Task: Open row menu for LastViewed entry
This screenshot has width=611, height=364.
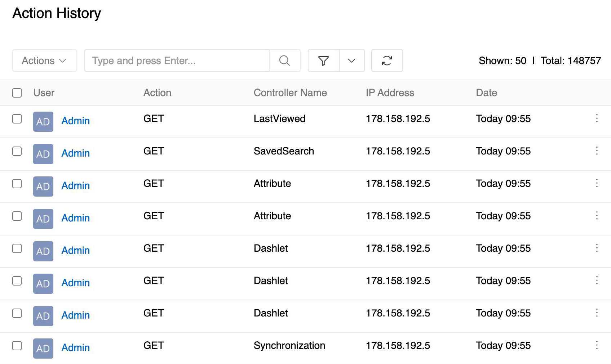Action: point(597,118)
